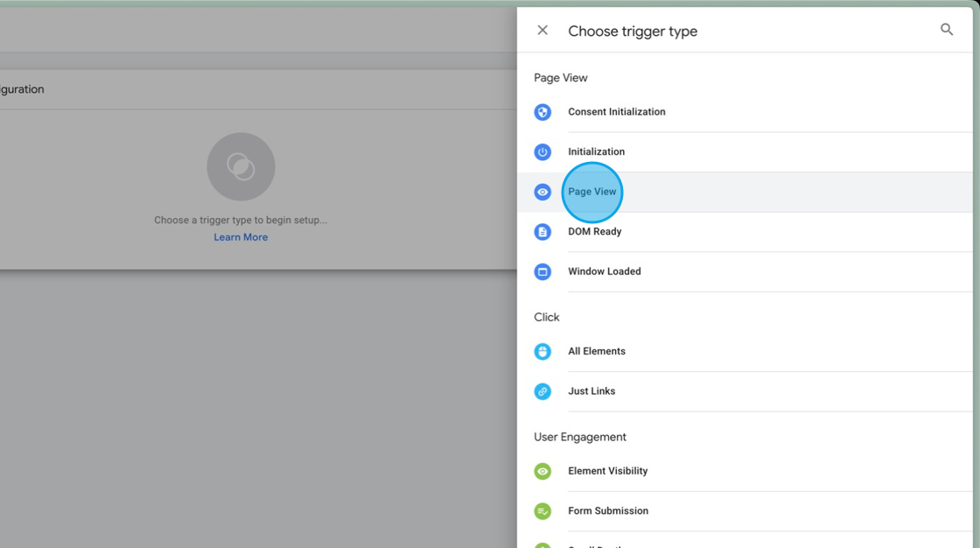Select the Just Links chain icon
This screenshot has width=980, height=548.
pos(542,391)
